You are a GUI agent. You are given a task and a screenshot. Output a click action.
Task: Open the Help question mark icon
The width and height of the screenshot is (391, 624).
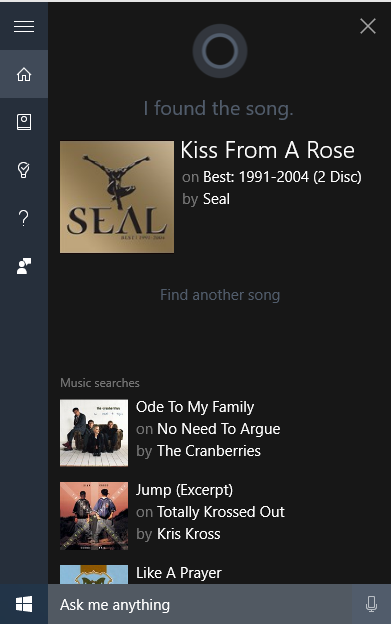(x=24, y=218)
